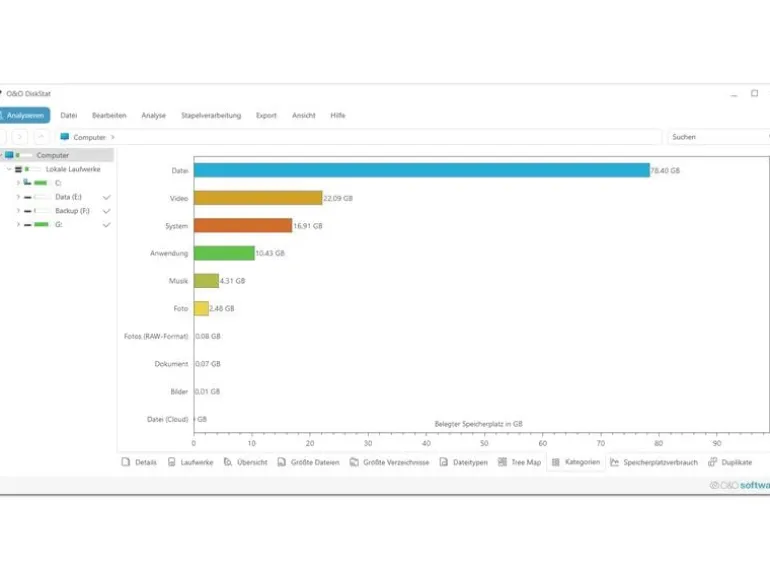Viewport: 770px width, 578px height.
Task: Click into the Suchen search field
Action: point(718,137)
